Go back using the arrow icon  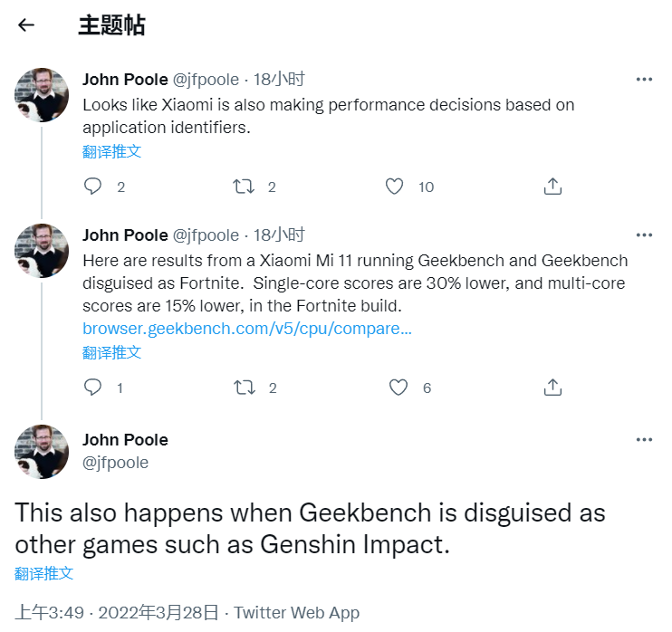tap(25, 24)
